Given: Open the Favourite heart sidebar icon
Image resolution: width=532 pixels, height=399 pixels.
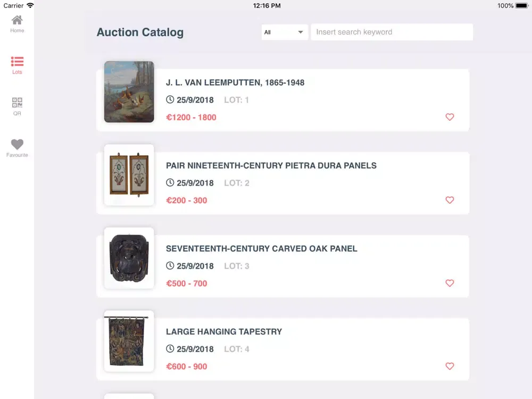Looking at the screenshot, I should tap(17, 144).
